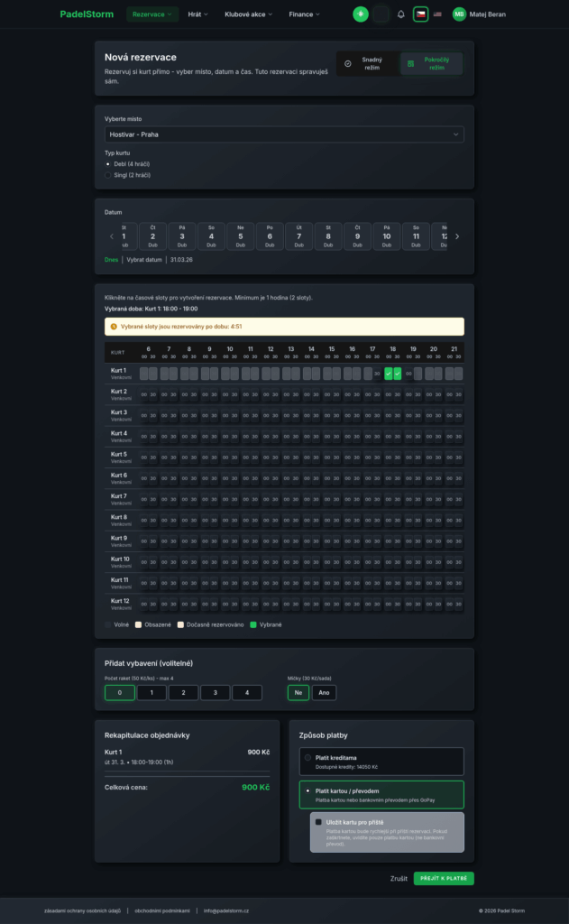
Task: Show earlier dates with left arrow
Action: 112,236
